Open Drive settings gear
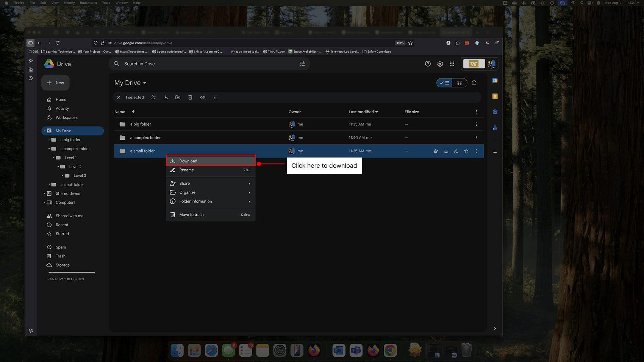This screenshot has width=644, height=362. click(440, 64)
